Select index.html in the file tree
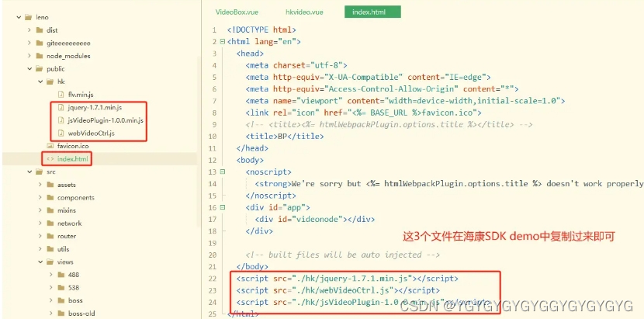The image size is (644, 319). tap(72, 158)
